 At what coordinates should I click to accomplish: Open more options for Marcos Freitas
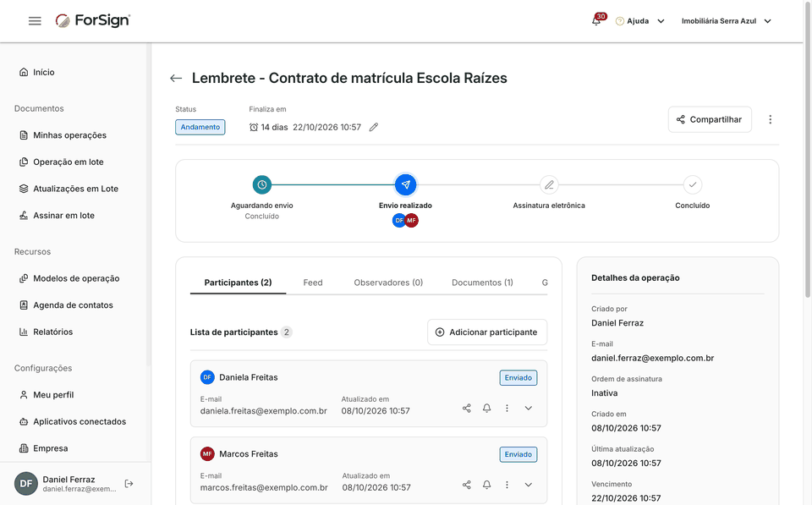point(507,485)
